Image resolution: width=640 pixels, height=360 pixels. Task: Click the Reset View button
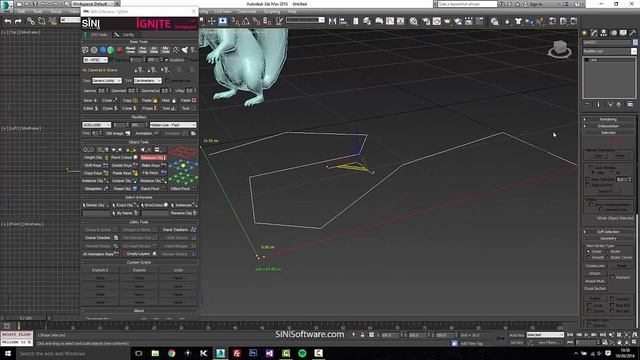(x=131, y=50)
